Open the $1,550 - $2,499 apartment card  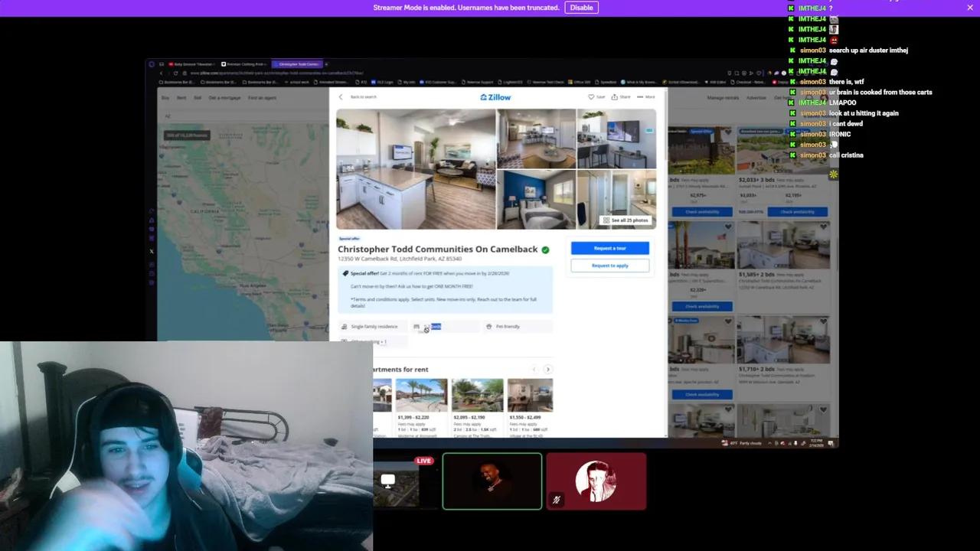tap(530, 408)
